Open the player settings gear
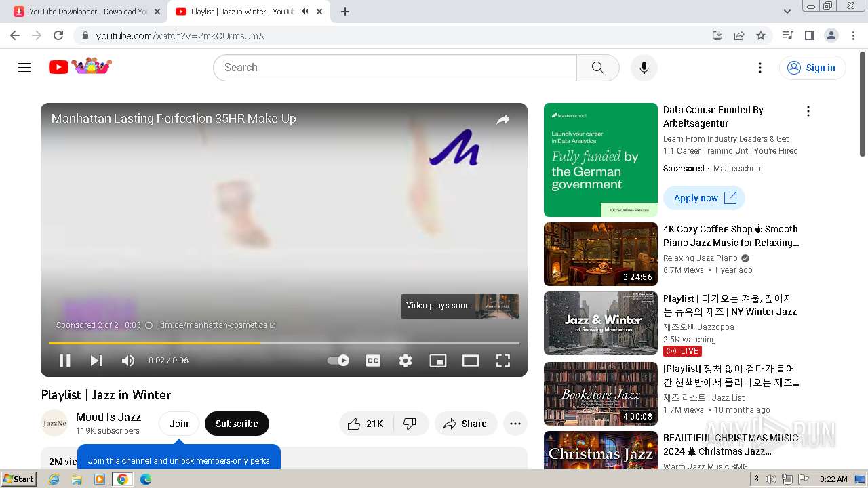The image size is (868, 488). (406, 361)
